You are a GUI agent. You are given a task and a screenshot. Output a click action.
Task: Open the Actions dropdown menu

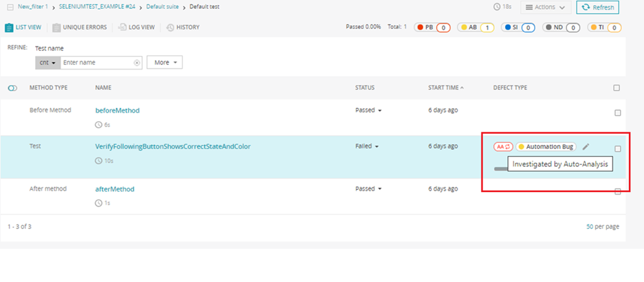pyautogui.click(x=546, y=7)
